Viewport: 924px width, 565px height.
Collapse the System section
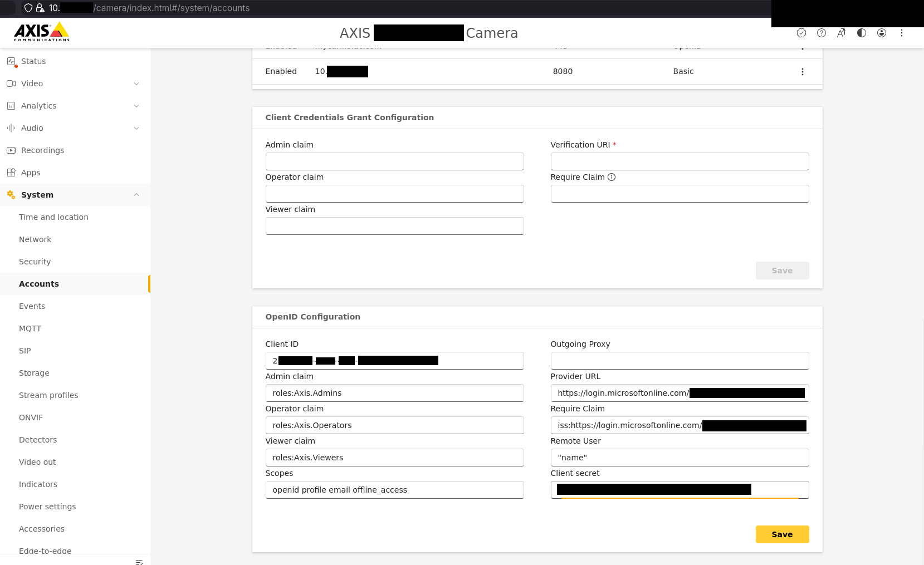(x=137, y=195)
